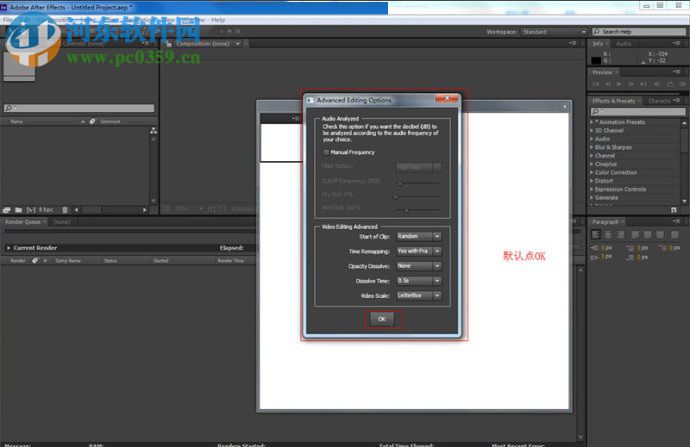The height and width of the screenshot is (447, 690).
Task: Open the Video Scale dropdown
Action: pos(419,295)
